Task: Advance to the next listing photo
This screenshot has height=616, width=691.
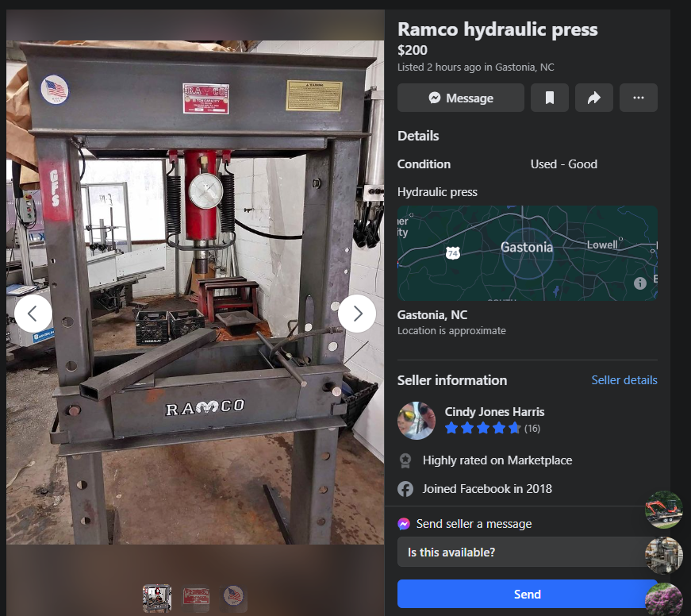Action: coord(357,314)
